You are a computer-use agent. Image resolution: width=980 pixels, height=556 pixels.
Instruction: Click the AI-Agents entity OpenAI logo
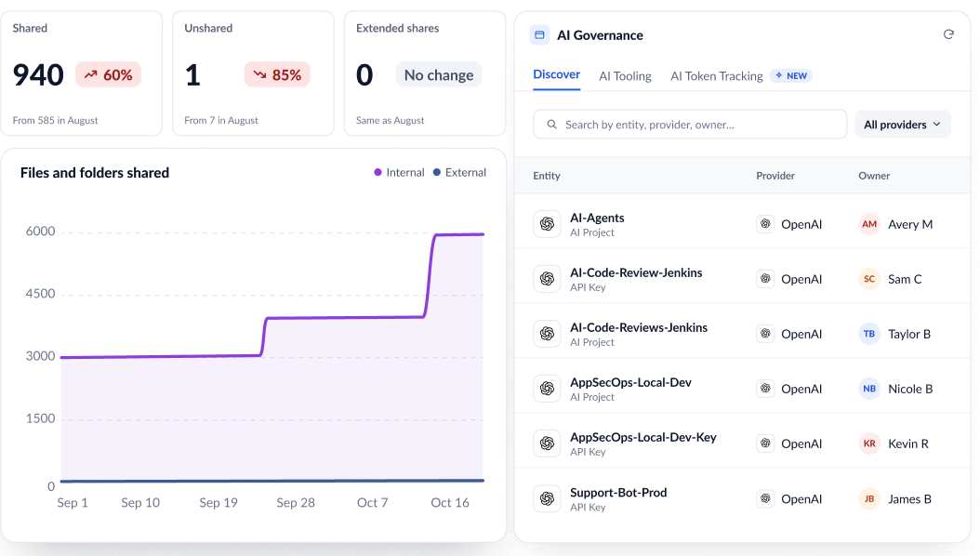[x=547, y=224]
